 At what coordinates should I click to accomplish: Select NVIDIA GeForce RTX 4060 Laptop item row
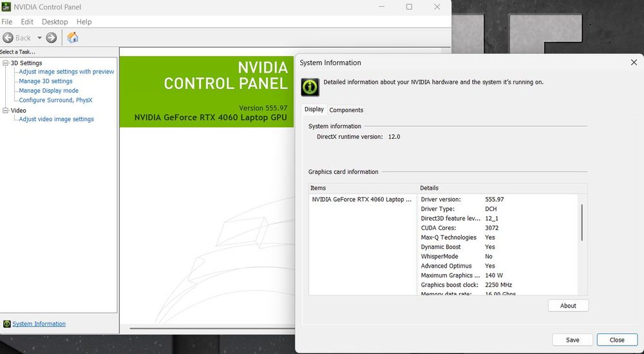pos(362,199)
